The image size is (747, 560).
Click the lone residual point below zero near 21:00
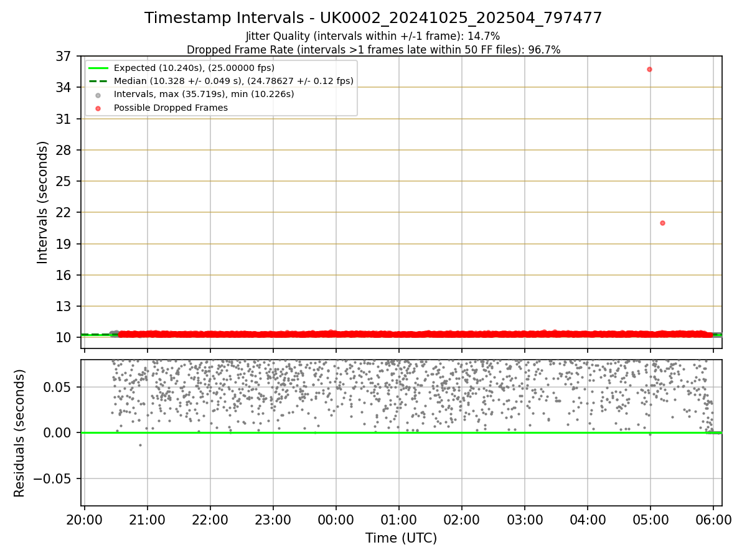[x=140, y=445]
